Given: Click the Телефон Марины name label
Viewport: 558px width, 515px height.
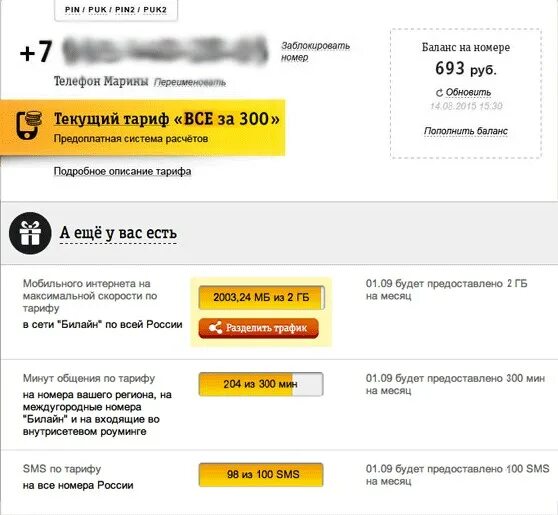Looking at the screenshot, I should 101,82.
